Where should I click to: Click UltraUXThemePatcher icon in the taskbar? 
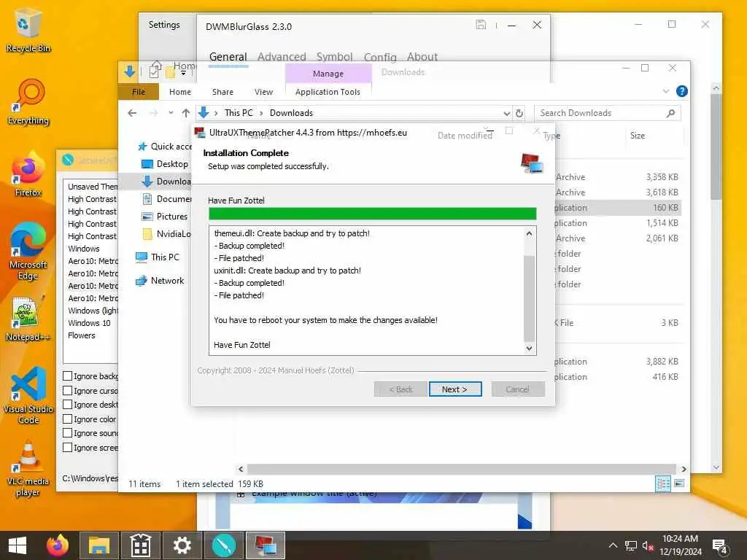[266, 545]
